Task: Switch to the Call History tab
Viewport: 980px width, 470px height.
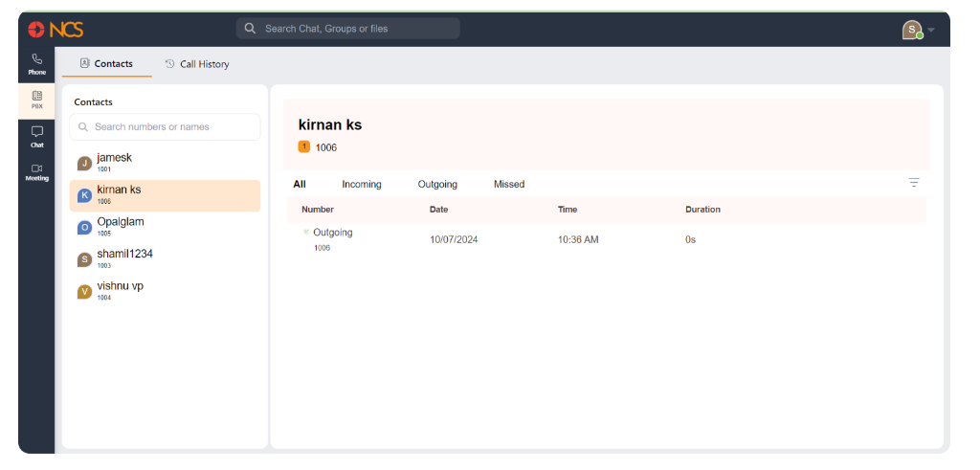Action: 197,64
